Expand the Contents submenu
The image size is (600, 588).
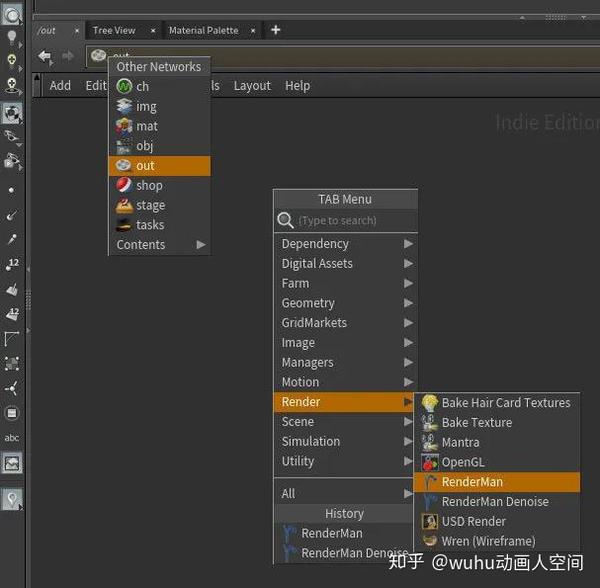pyautogui.click(x=160, y=245)
